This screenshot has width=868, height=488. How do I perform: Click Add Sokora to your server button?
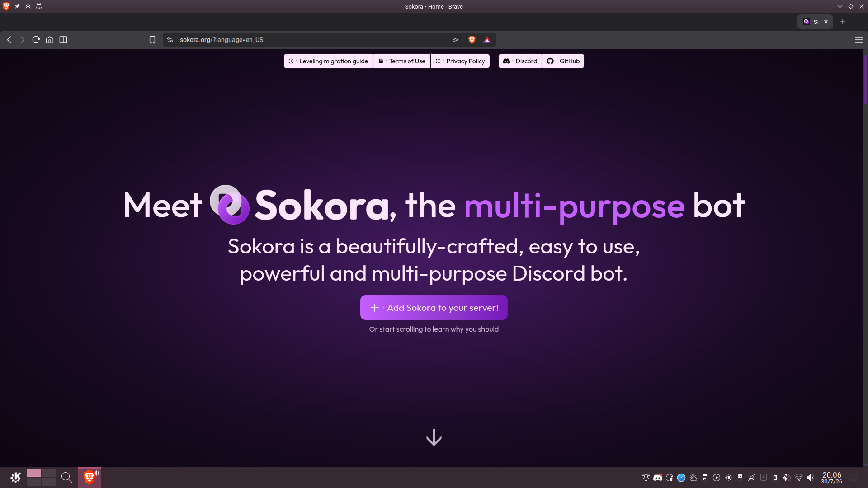point(434,308)
